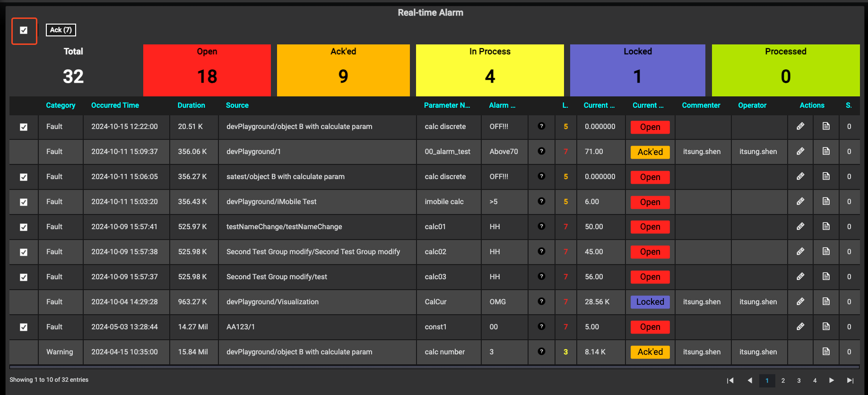Go to page 2 of alarms
Image resolution: width=868 pixels, height=395 pixels.
click(783, 380)
